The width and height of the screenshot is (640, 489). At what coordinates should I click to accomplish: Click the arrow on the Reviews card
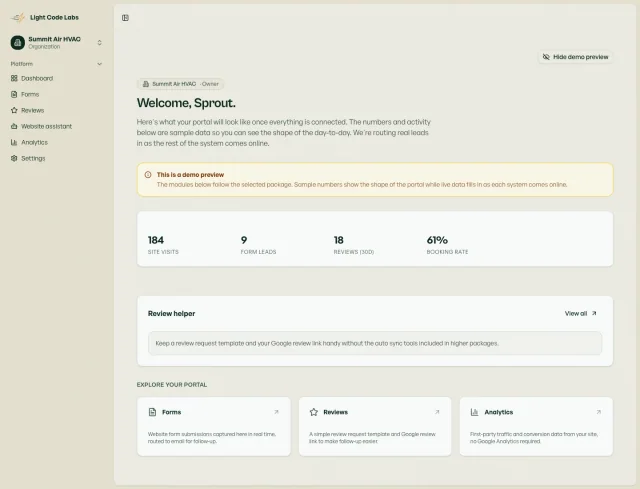[437, 412]
